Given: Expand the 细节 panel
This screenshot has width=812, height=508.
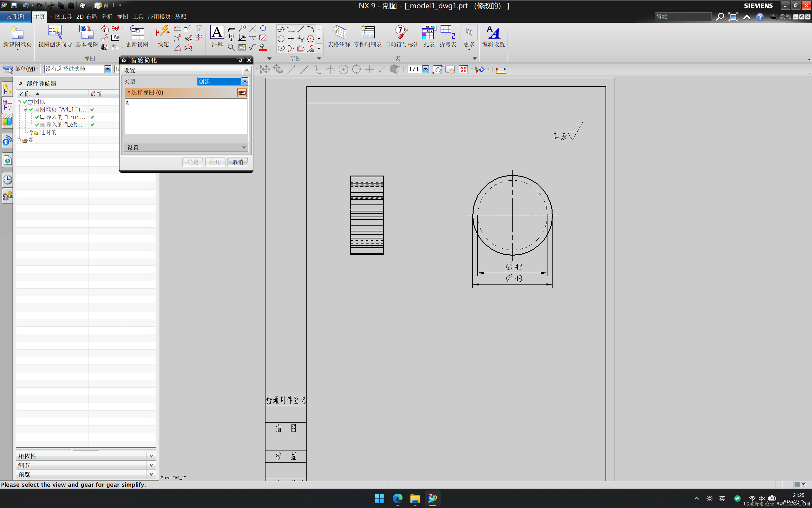Looking at the screenshot, I should pos(151,465).
